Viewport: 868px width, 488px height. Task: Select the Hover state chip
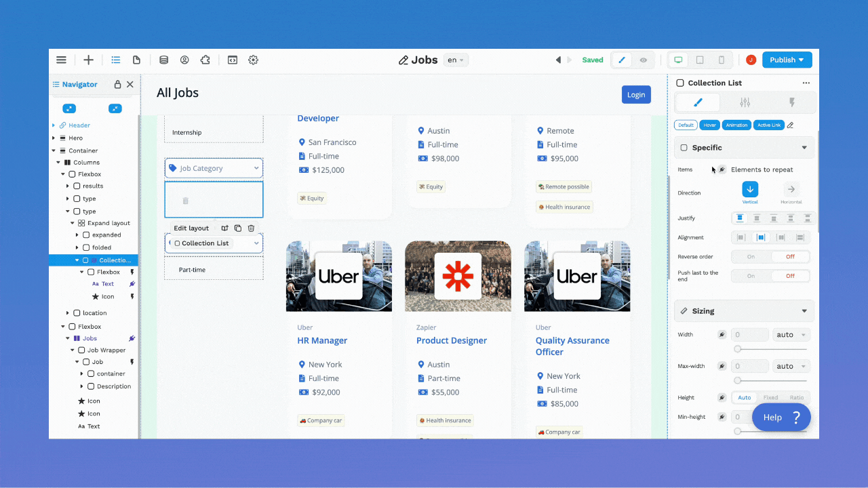pos(710,125)
